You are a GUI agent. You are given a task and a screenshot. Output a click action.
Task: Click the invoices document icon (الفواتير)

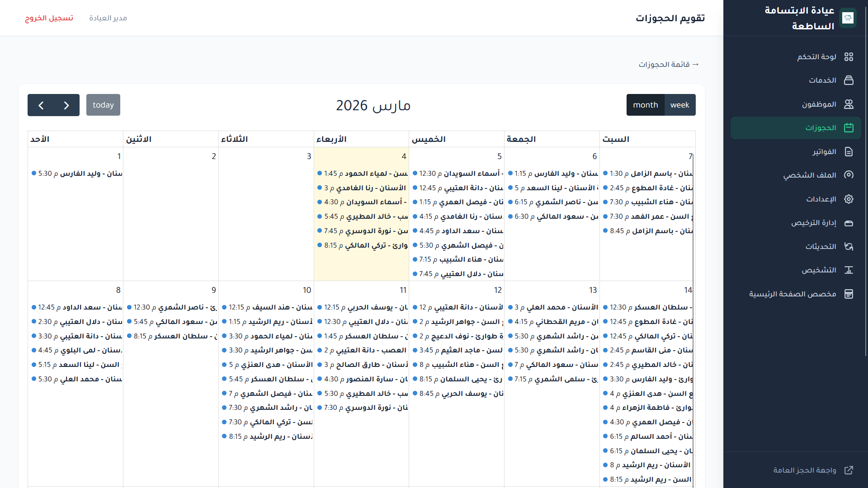click(x=849, y=152)
